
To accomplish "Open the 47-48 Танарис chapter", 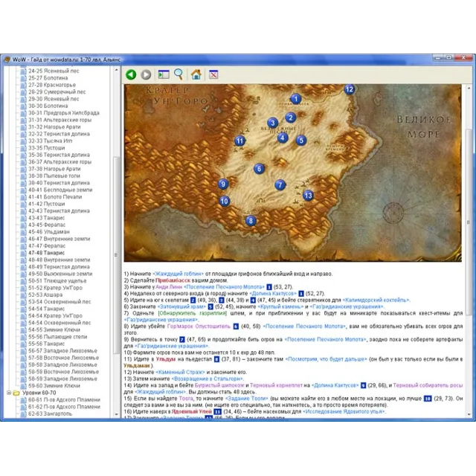I will tap(46, 253).
